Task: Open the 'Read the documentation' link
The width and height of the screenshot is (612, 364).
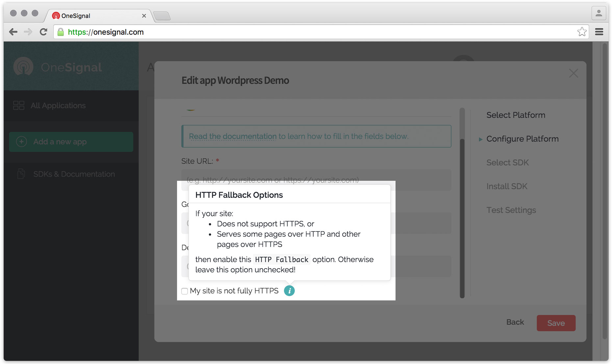Action: [233, 136]
